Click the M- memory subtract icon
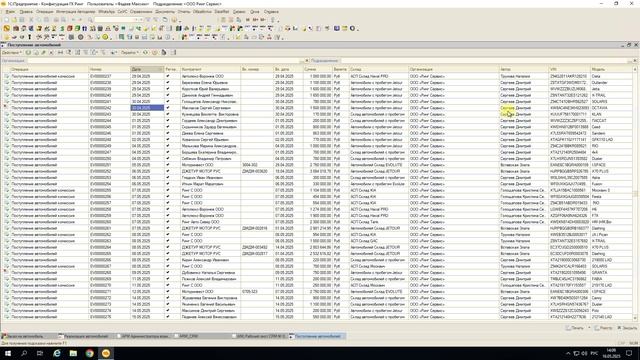 point(263,20)
